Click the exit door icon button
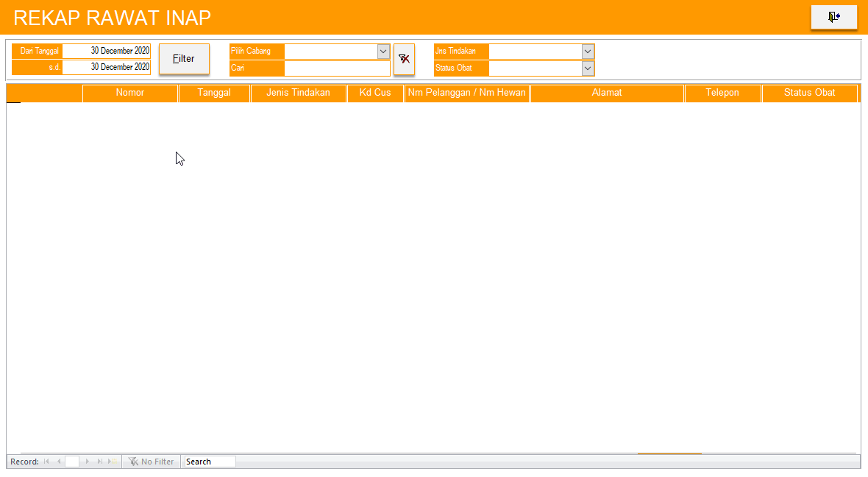 833,17
